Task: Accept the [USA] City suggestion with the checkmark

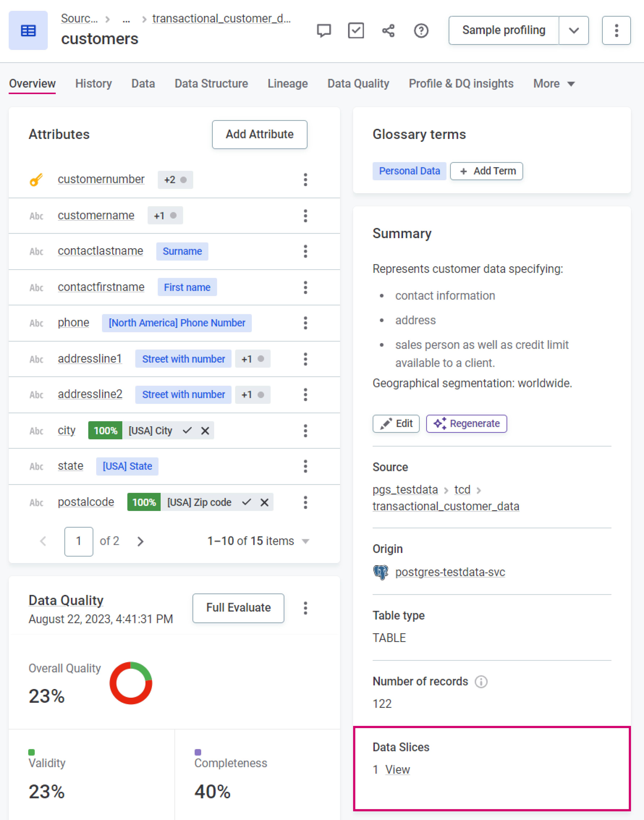Action: click(x=187, y=430)
